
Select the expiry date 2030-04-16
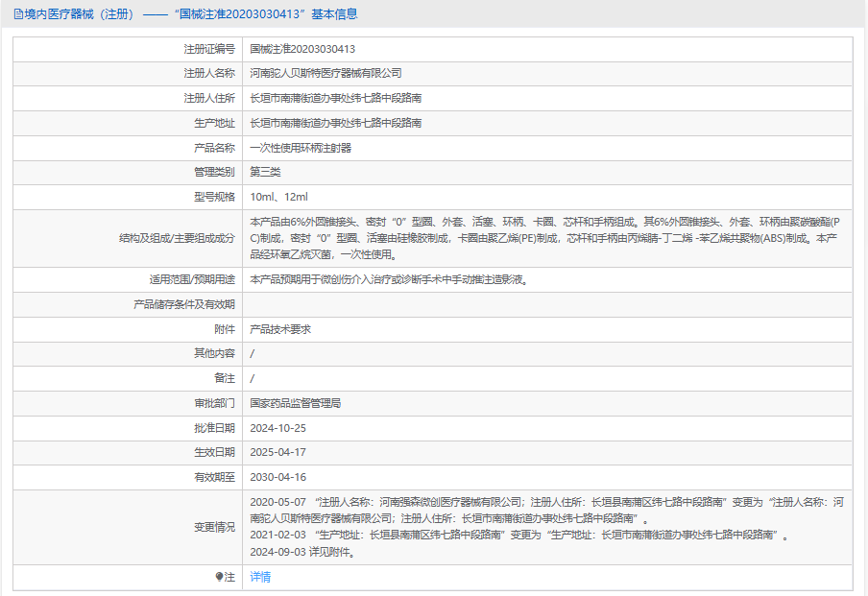(x=277, y=477)
